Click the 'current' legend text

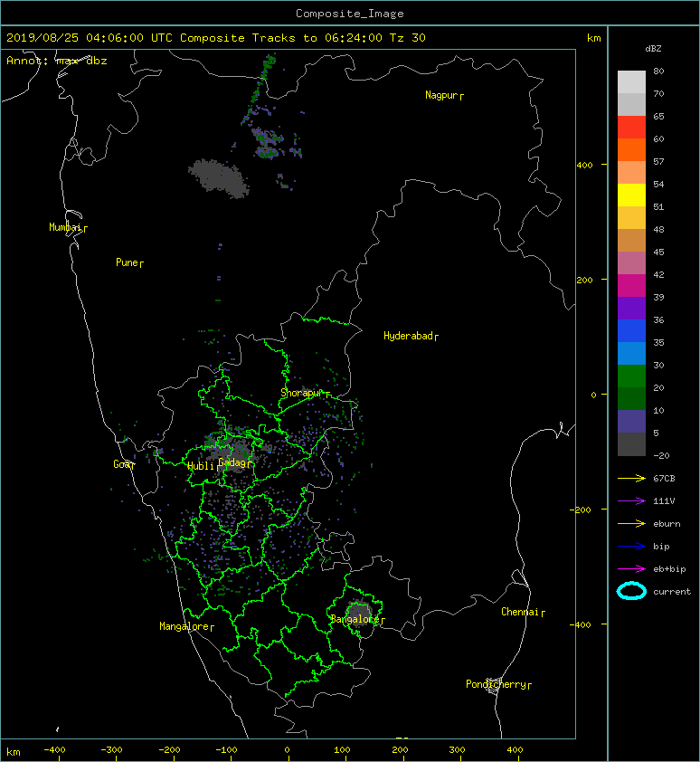click(672, 592)
